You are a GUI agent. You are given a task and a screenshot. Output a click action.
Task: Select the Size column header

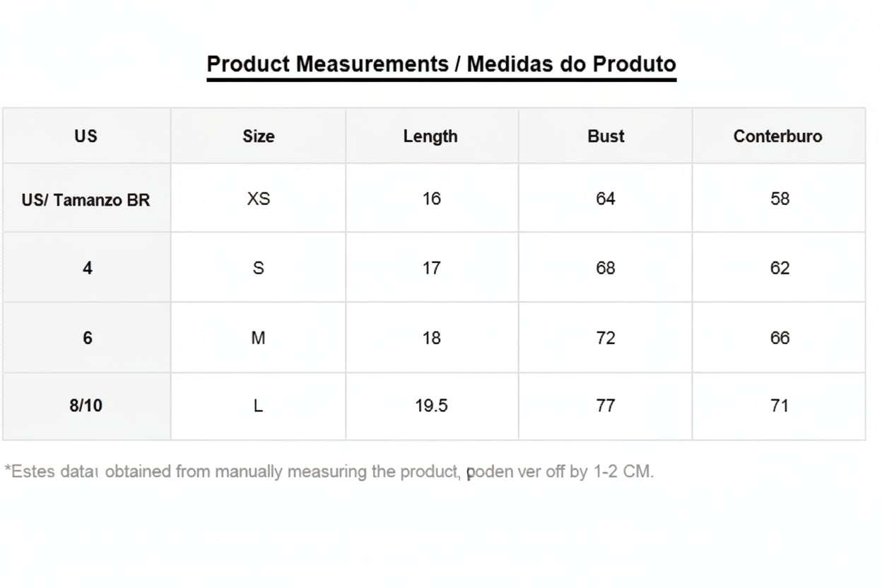[258, 136]
